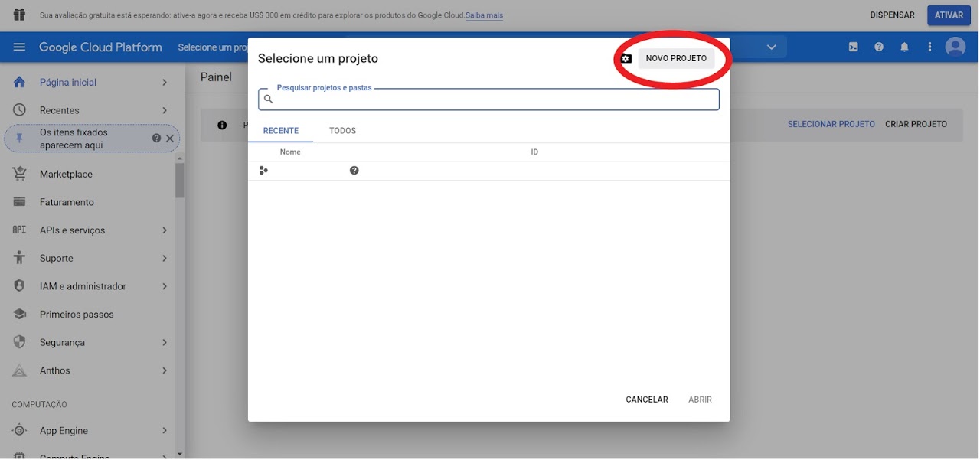Viewport: 980px width, 460px height.
Task: Activate Cloud Shell terminal icon
Action: pyautogui.click(x=853, y=47)
